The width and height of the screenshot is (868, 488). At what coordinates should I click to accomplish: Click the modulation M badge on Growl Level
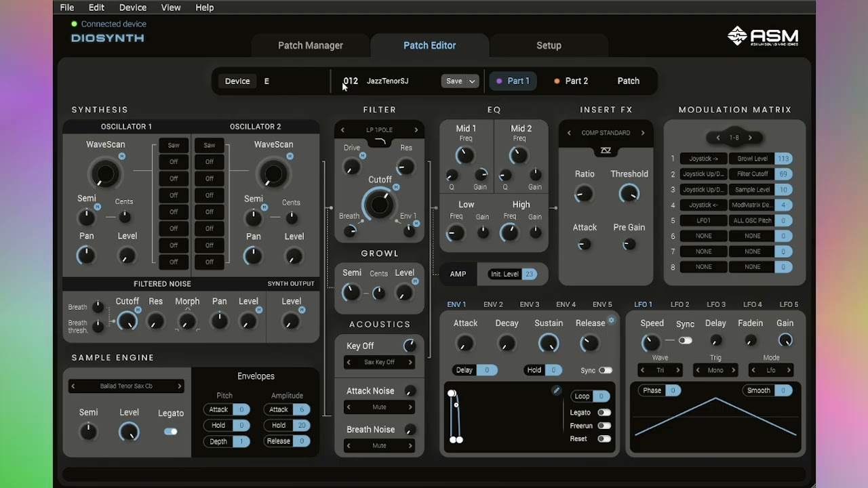415,281
